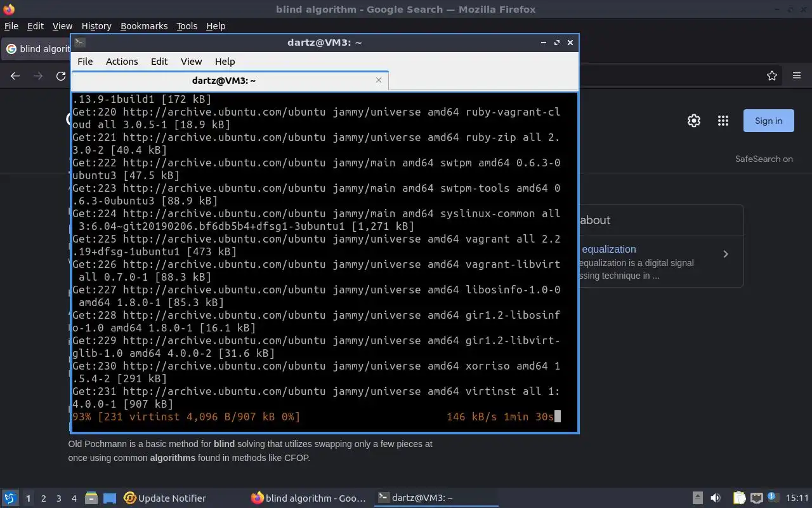812x508 pixels.
Task: Open the terminal Help menu
Action: (x=225, y=62)
